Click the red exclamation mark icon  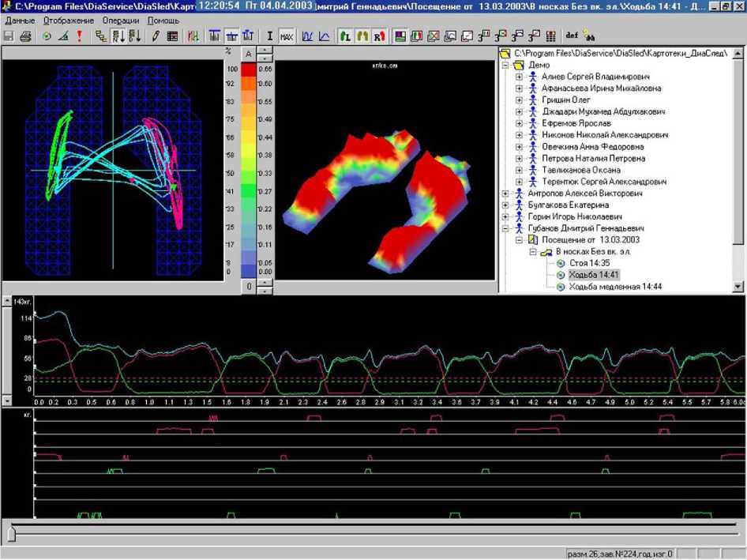tap(79, 36)
